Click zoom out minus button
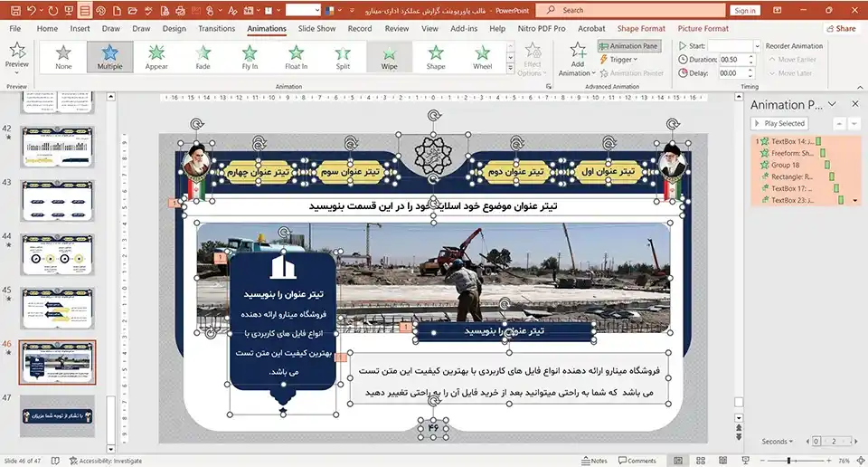 [x=762, y=461]
